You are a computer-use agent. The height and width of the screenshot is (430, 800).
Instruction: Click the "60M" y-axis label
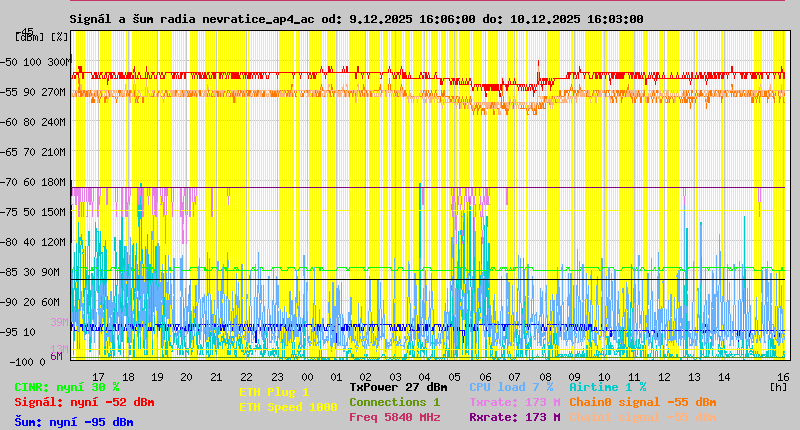point(51,302)
